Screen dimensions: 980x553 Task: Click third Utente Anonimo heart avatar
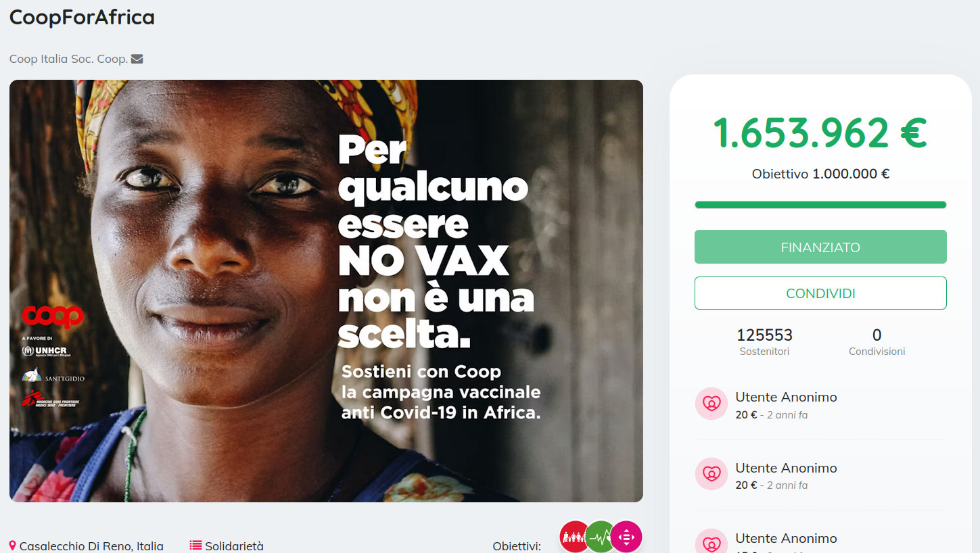pos(711,541)
